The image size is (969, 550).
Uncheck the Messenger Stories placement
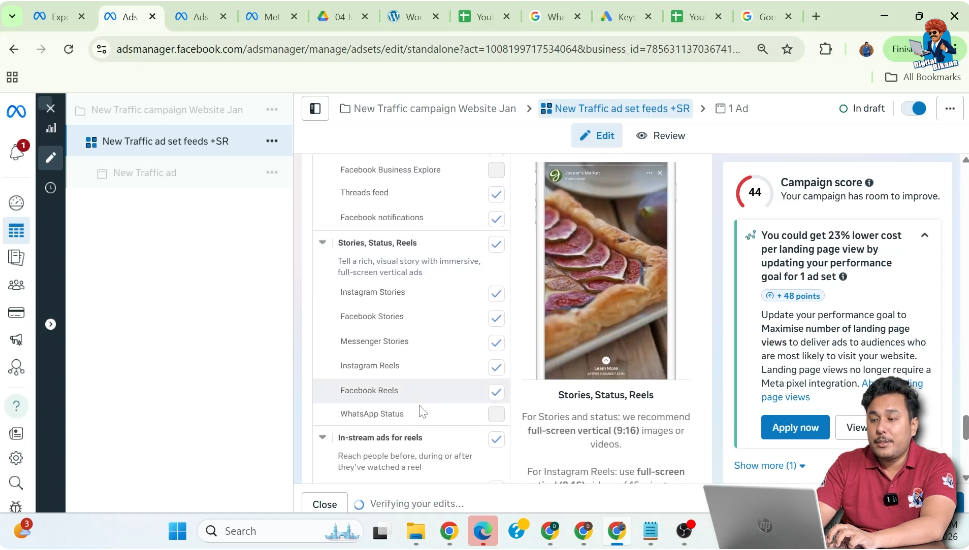(x=496, y=343)
